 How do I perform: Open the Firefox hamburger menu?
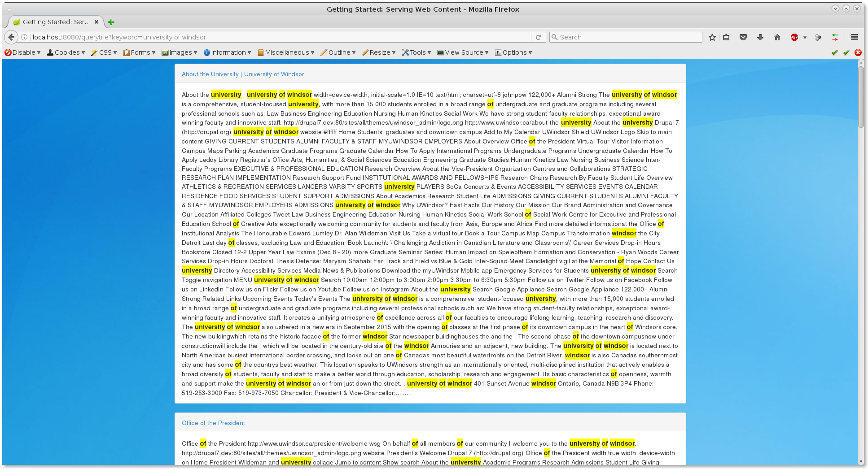[x=855, y=37]
